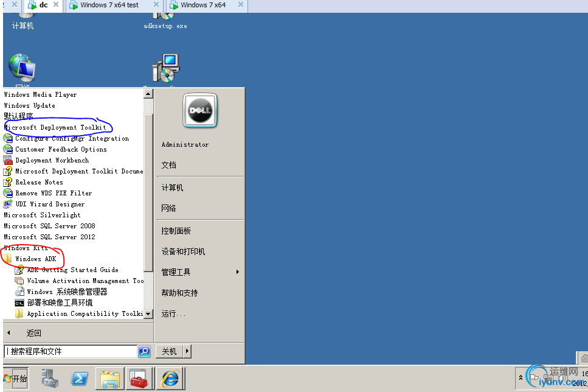Close Windows 7 x64 test tab
Viewport: 588px width, 392px height.
pyautogui.click(x=156, y=4)
